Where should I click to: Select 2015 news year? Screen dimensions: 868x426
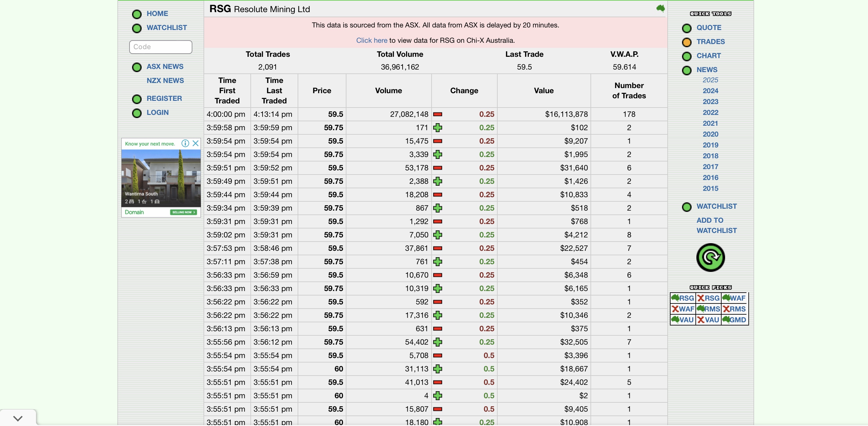pyautogui.click(x=710, y=188)
